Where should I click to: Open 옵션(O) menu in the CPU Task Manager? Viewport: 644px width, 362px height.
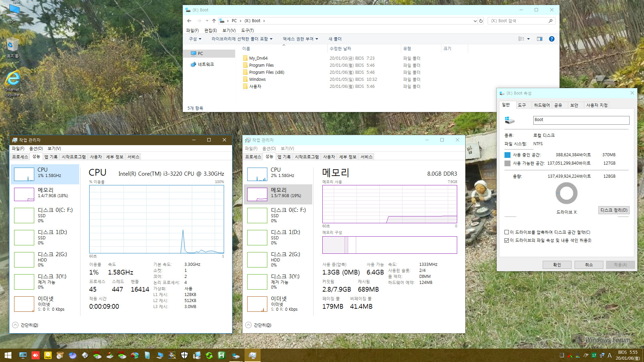coord(36,148)
